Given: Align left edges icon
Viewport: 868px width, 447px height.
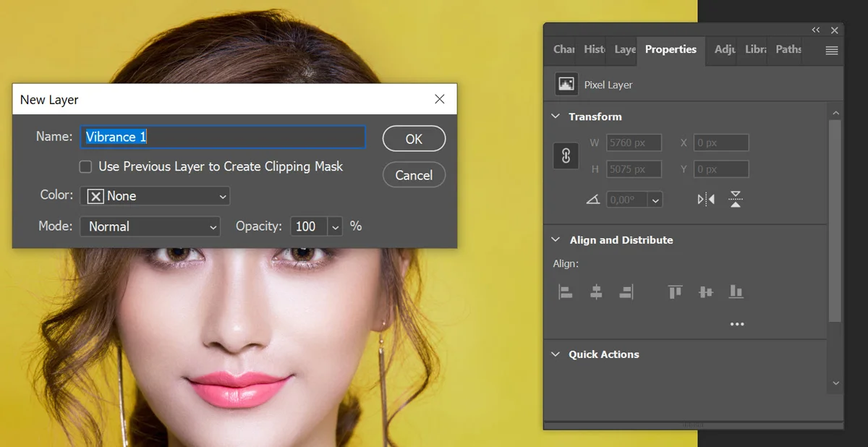Looking at the screenshot, I should tap(566, 291).
